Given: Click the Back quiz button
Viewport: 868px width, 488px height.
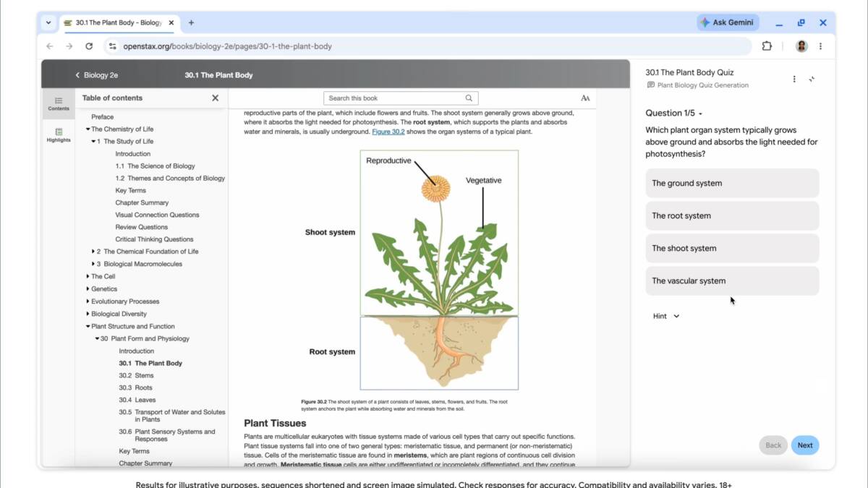Looking at the screenshot, I should click(773, 445).
